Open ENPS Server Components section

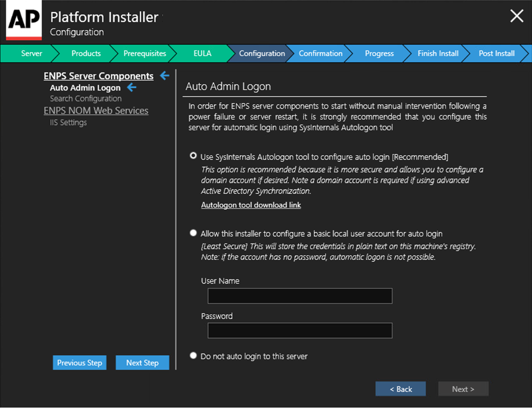coord(99,76)
